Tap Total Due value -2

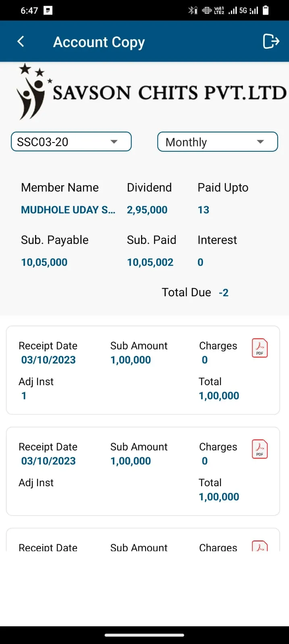tap(224, 293)
